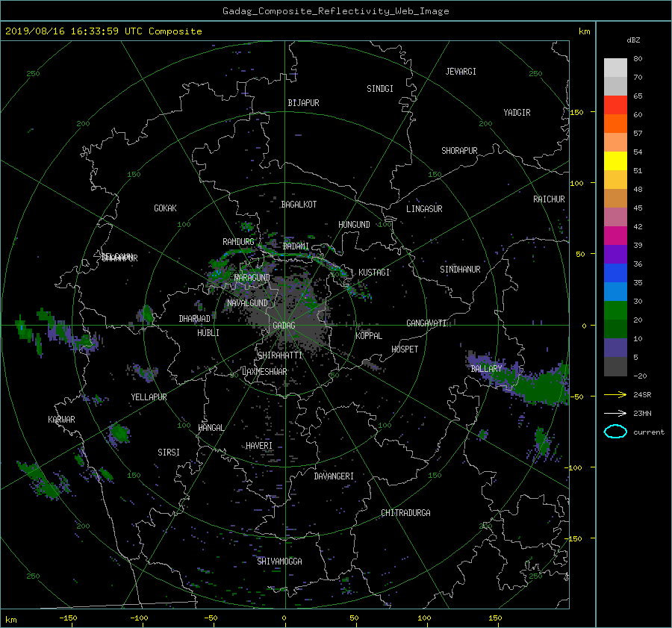Image resolution: width=672 pixels, height=628 pixels.
Task: Select the light blue 30 dBZ color swatch
Action: 615,292
